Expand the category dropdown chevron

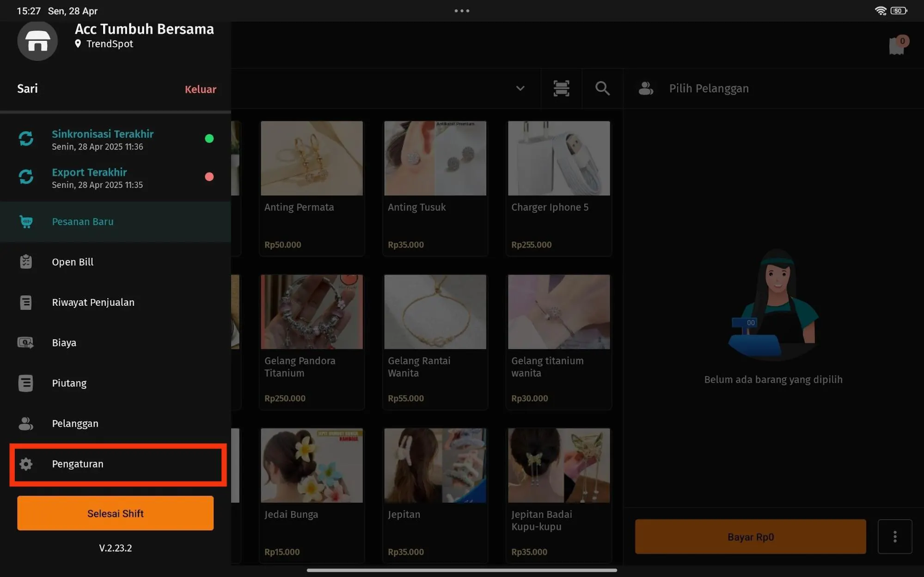(520, 88)
